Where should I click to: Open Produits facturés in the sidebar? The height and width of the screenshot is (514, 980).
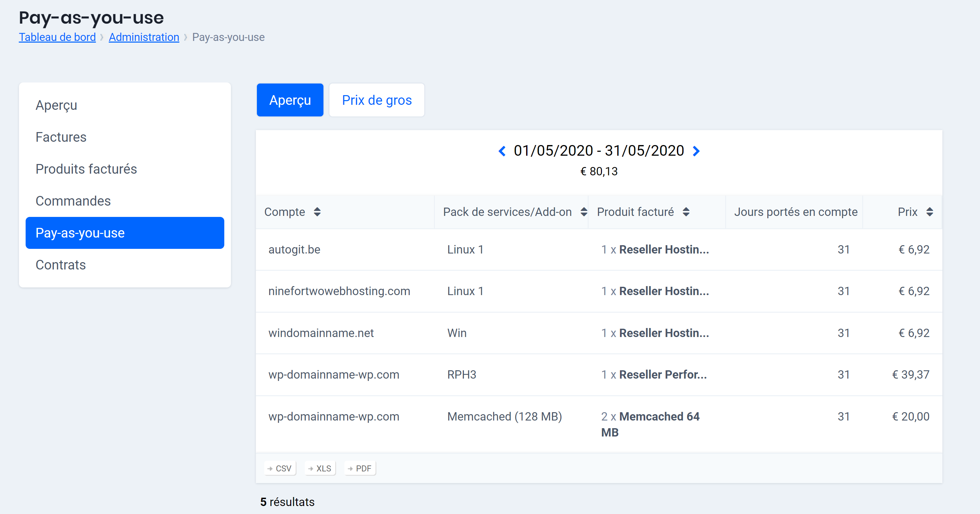point(86,169)
